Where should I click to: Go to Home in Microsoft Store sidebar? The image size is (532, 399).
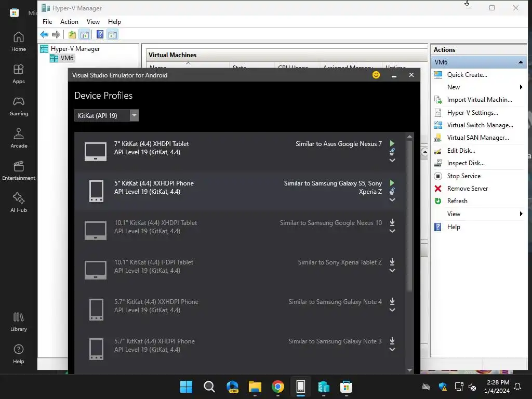[x=19, y=42]
